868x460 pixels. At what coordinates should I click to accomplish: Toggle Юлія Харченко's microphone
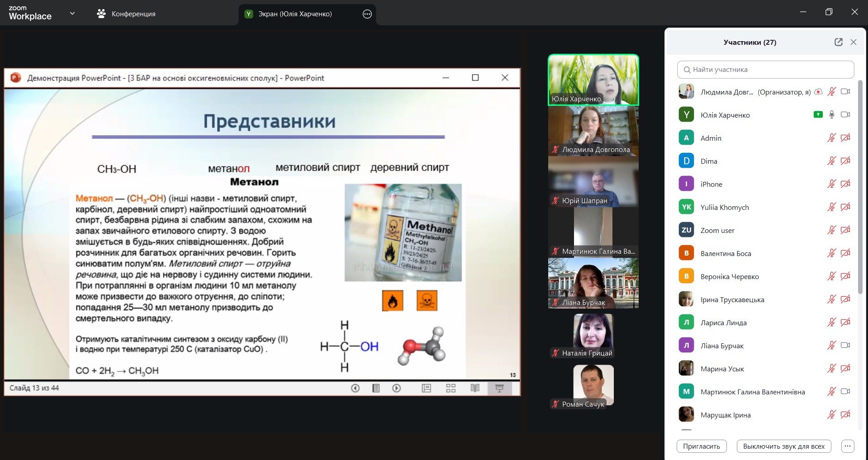click(831, 115)
